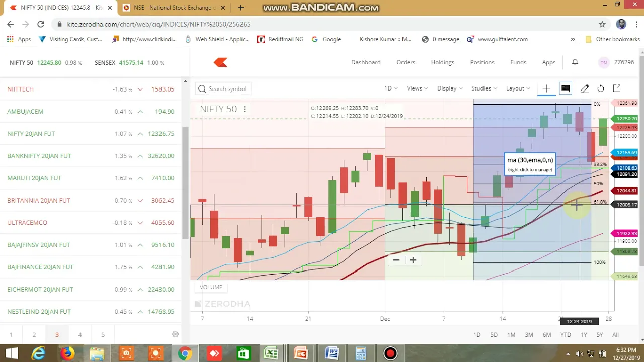Open the Apps menu item
The image size is (644, 362).
[549, 62]
